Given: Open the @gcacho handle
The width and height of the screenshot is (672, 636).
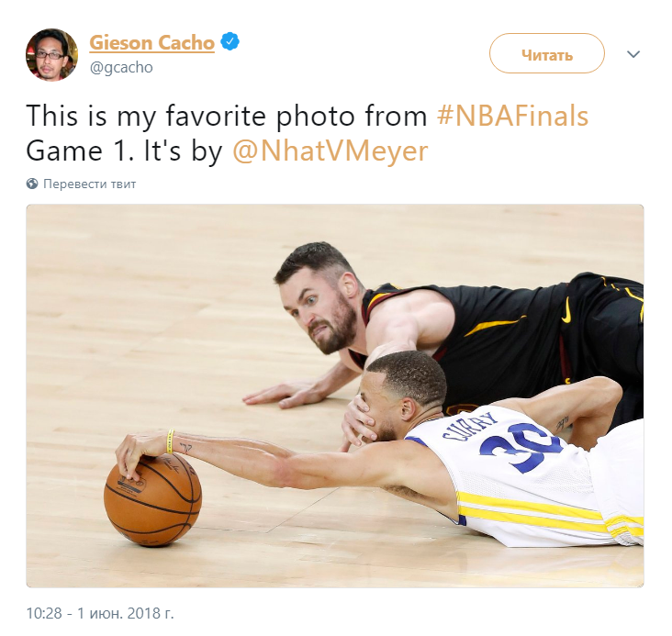Looking at the screenshot, I should pyautogui.click(x=121, y=67).
